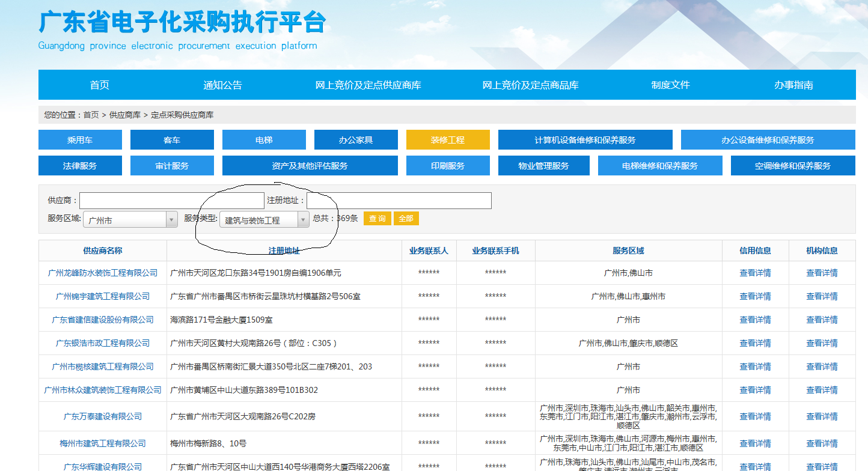Open the 法律服务 category
Viewport: 868px width, 471px height.
(80, 165)
